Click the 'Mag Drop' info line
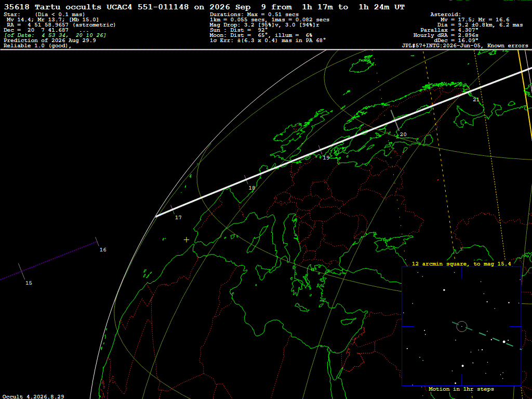Viewport: 532px width, 399px height. [x=264, y=25]
